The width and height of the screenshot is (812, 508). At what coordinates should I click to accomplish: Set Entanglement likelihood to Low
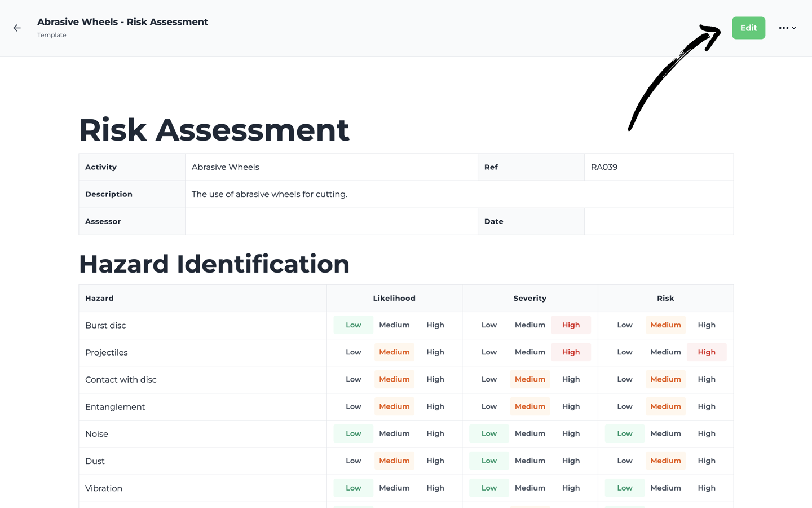(353, 406)
